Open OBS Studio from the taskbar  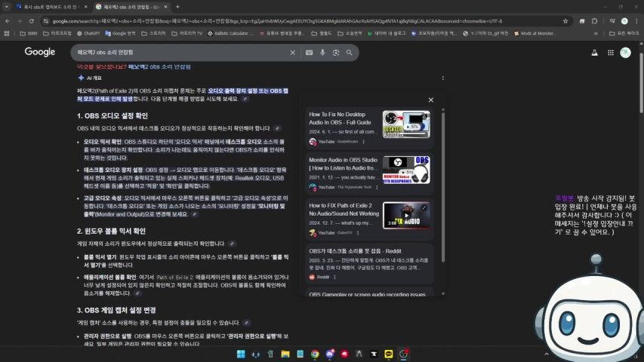[403, 354]
